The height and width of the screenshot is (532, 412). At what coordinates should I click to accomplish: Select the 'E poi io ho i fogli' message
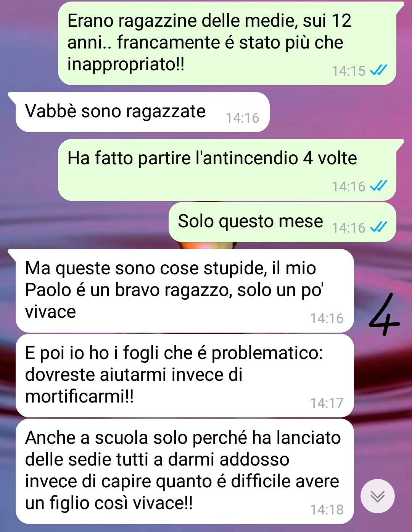pyautogui.click(x=185, y=375)
